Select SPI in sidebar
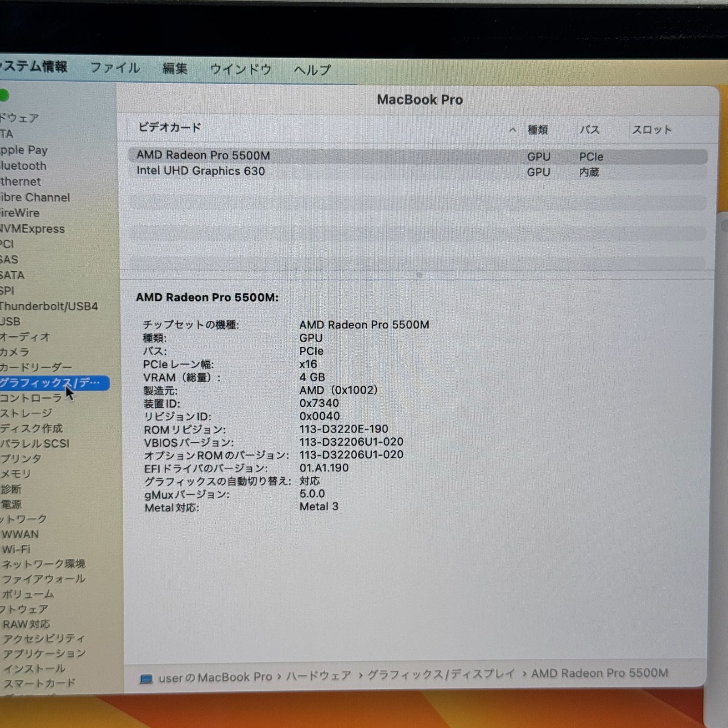Screen dimensions: 728x728 (7, 291)
